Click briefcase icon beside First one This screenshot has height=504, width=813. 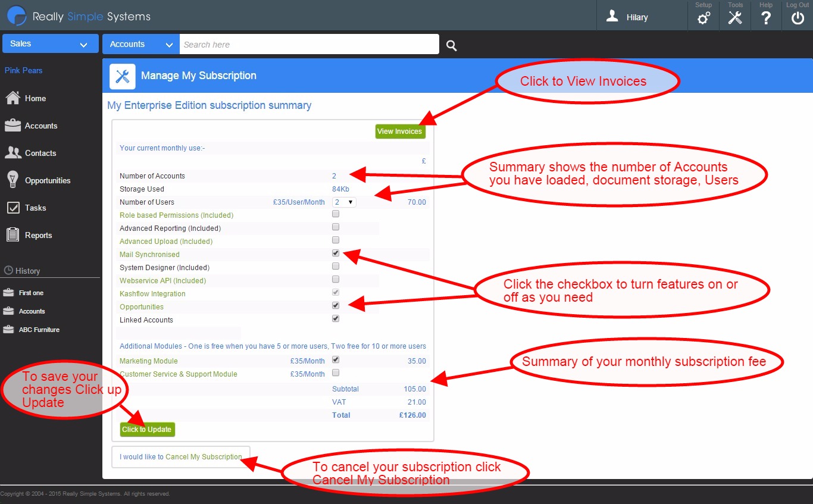(8, 293)
